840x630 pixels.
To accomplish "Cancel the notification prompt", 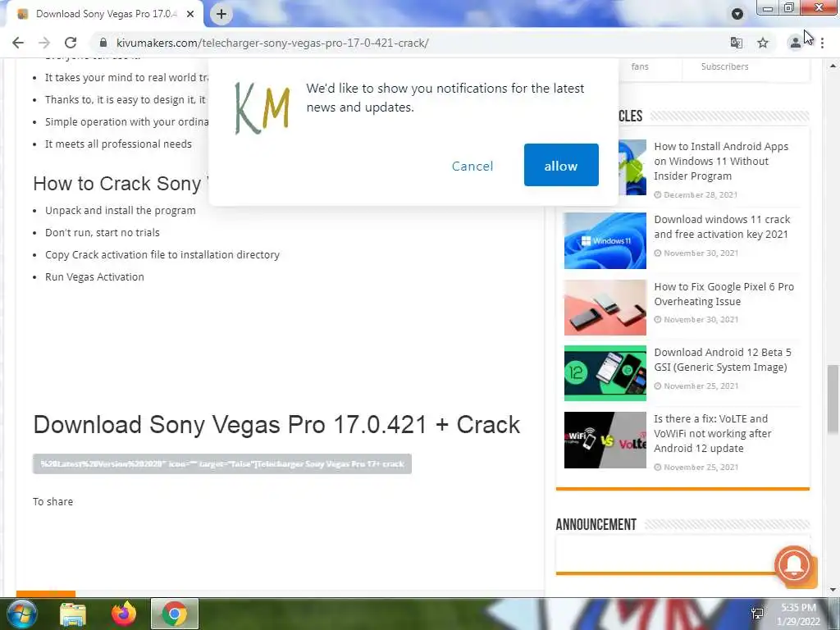I will click(472, 166).
